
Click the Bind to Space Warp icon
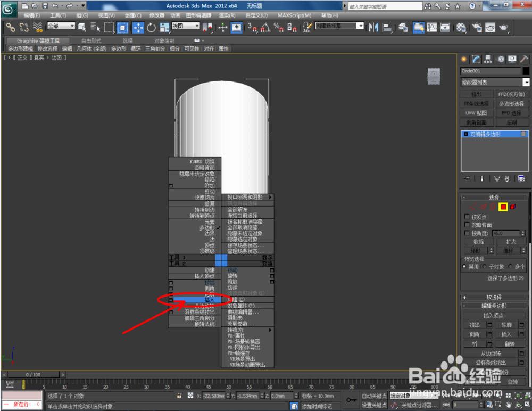tap(37, 28)
